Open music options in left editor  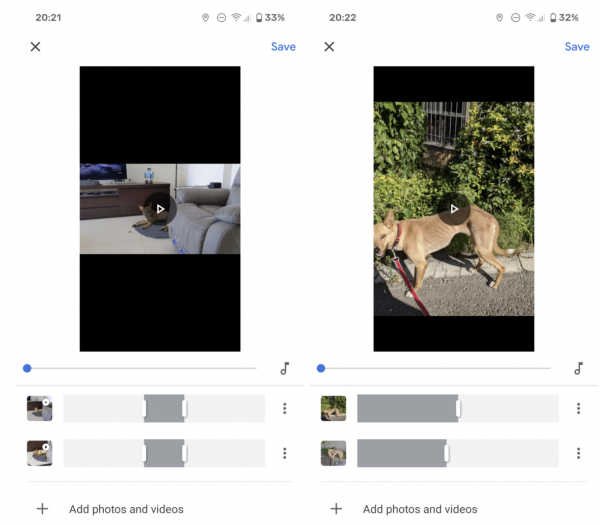(284, 368)
